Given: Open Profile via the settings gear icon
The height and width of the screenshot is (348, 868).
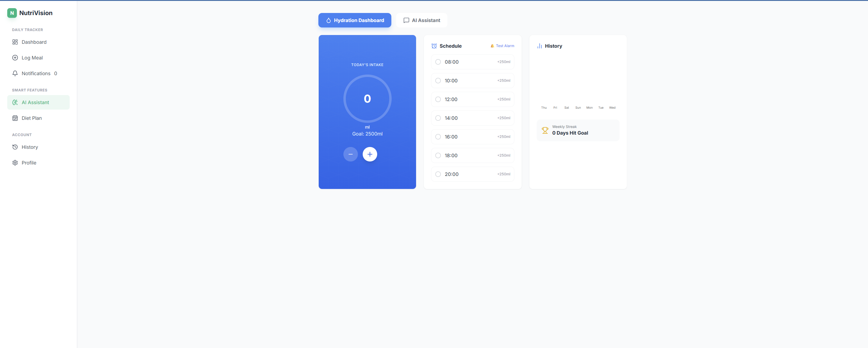Looking at the screenshot, I should point(15,163).
